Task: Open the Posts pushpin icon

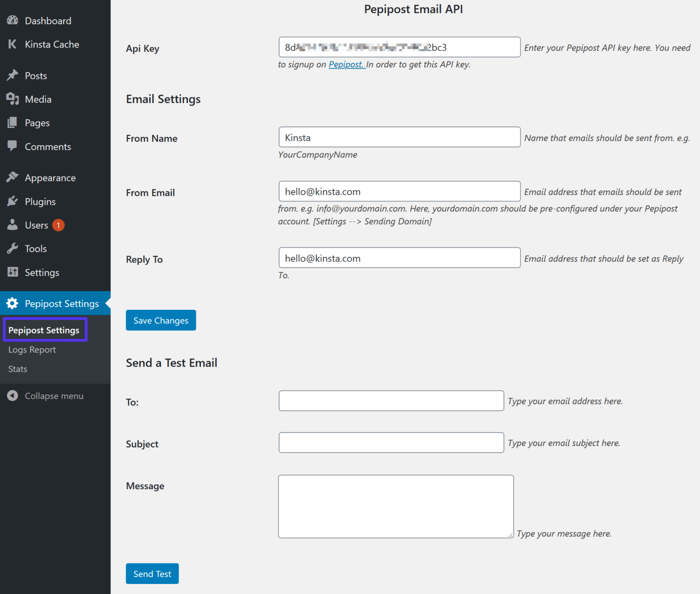Action: pyautogui.click(x=12, y=76)
